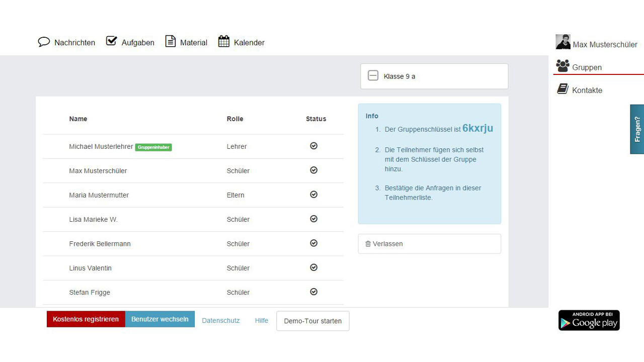Click status checkmark for Michael Musterlehrer
Viewport: 644px width, 362px height.
click(x=313, y=146)
